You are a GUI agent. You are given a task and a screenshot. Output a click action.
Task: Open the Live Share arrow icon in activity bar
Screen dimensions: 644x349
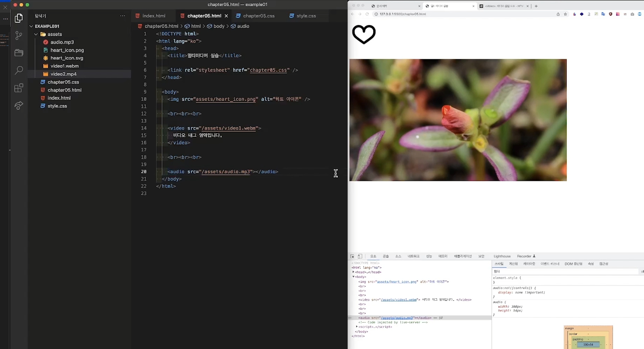tap(19, 105)
